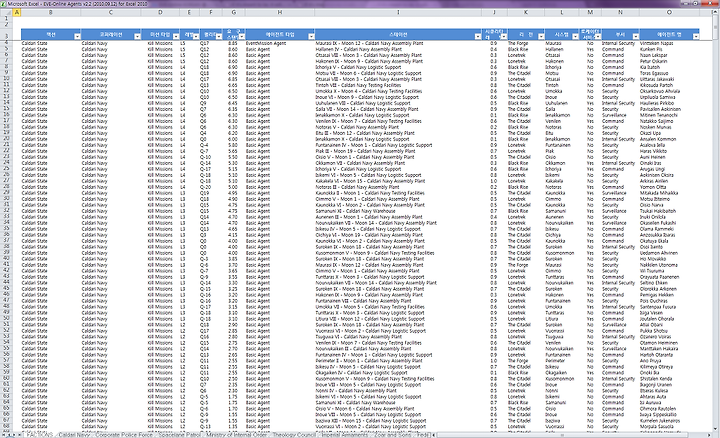Screen dimensions: 720x438
Task: Select the agent name cell 'Joutalen Chorala'
Action: pos(669,319)
